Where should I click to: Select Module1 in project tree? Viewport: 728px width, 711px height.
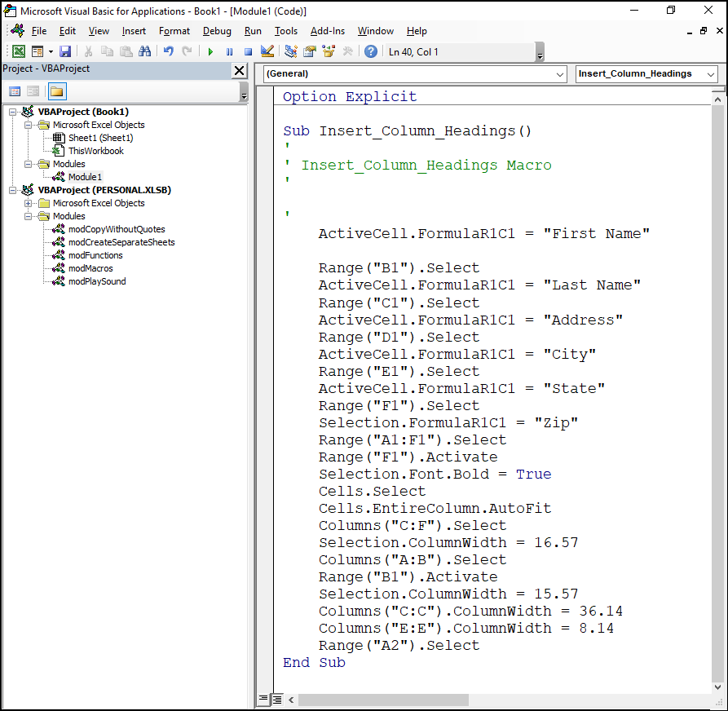85,177
